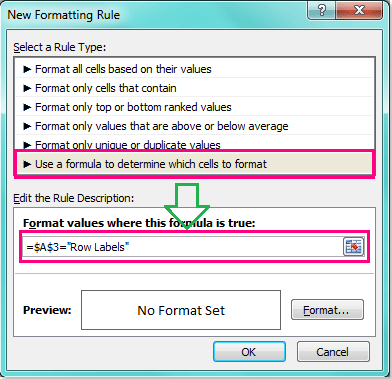Select 'Use a formula to determine which cells to format'

click(x=195, y=164)
